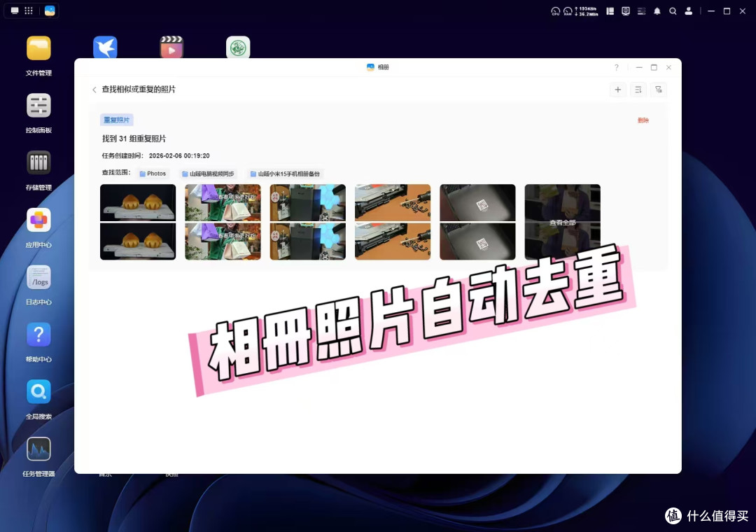This screenshot has width=756, height=532.
Task: Maximize the 相册 window
Action: 654,67
